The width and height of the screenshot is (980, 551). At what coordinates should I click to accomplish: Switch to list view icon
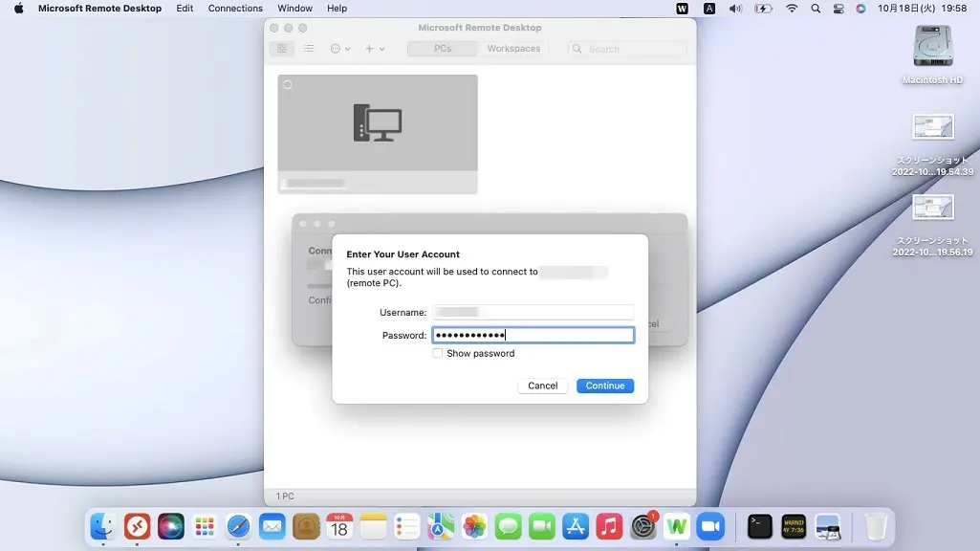pyautogui.click(x=309, y=49)
